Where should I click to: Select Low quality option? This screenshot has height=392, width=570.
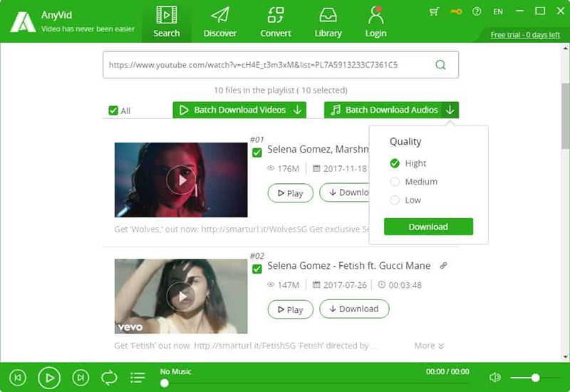pos(395,200)
